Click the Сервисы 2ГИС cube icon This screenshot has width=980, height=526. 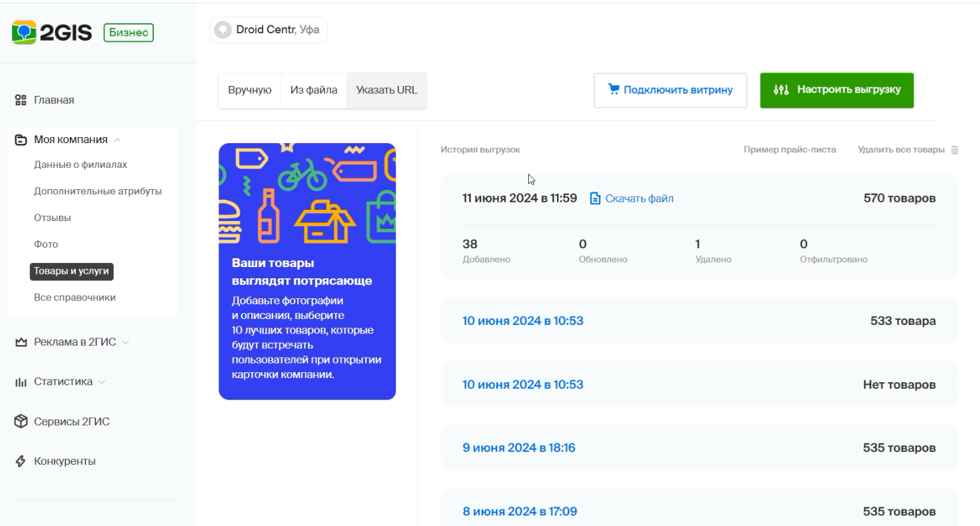pyautogui.click(x=21, y=421)
